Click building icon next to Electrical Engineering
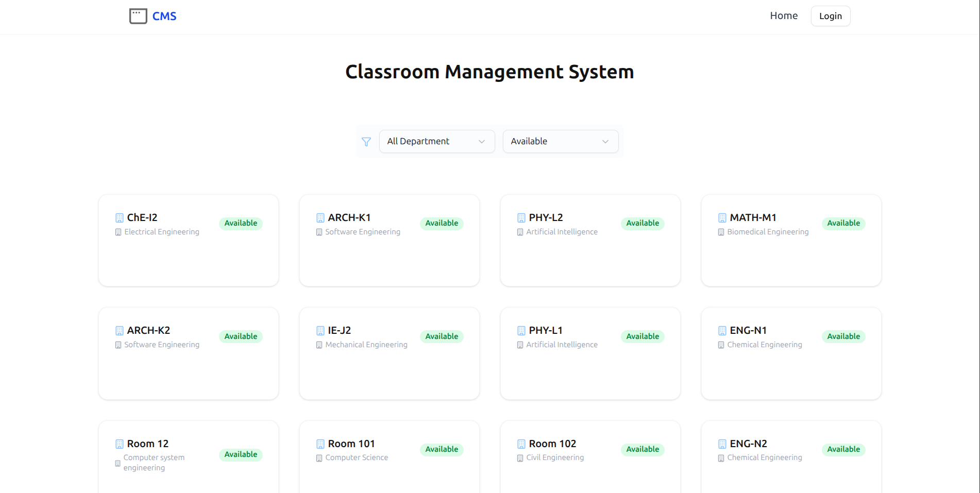 coord(119,232)
